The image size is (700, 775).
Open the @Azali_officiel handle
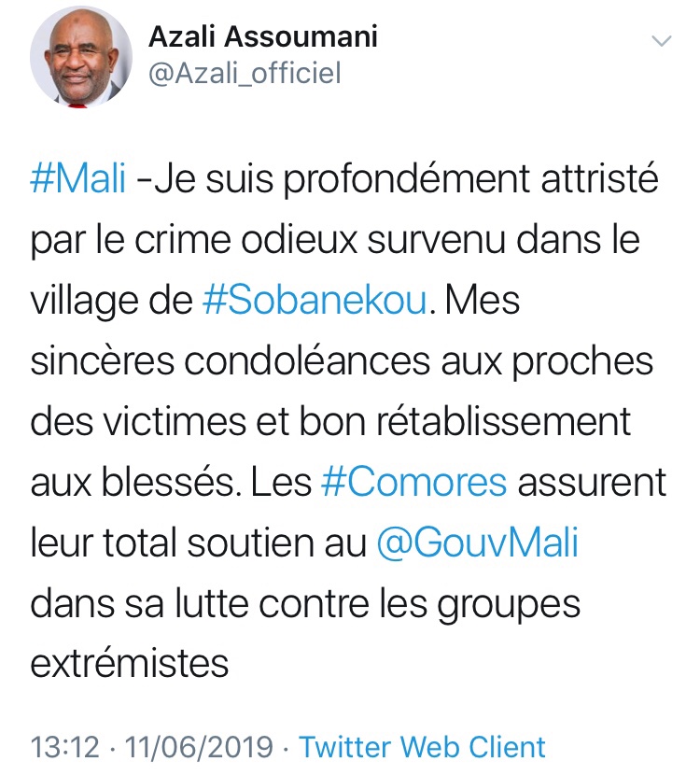point(245,73)
